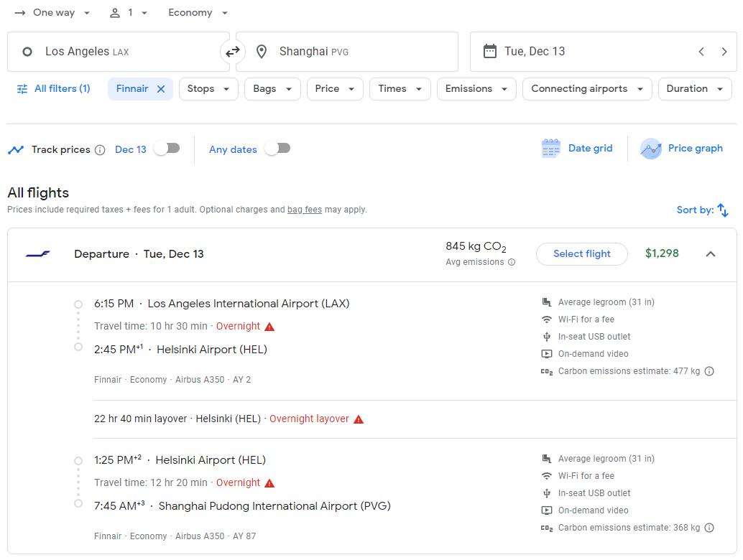Show info for 477 kg carbon estimate
The image size is (743, 560).
pos(709,371)
